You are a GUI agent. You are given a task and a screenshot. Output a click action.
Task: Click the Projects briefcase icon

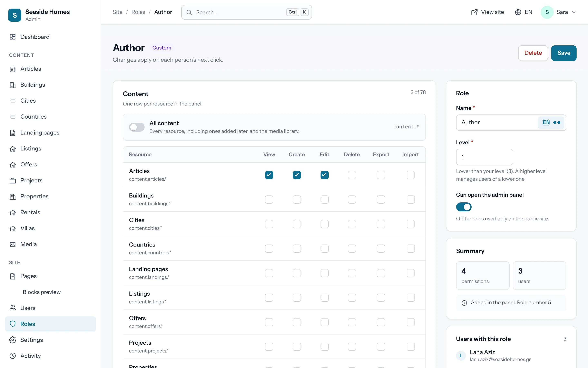pos(13,180)
